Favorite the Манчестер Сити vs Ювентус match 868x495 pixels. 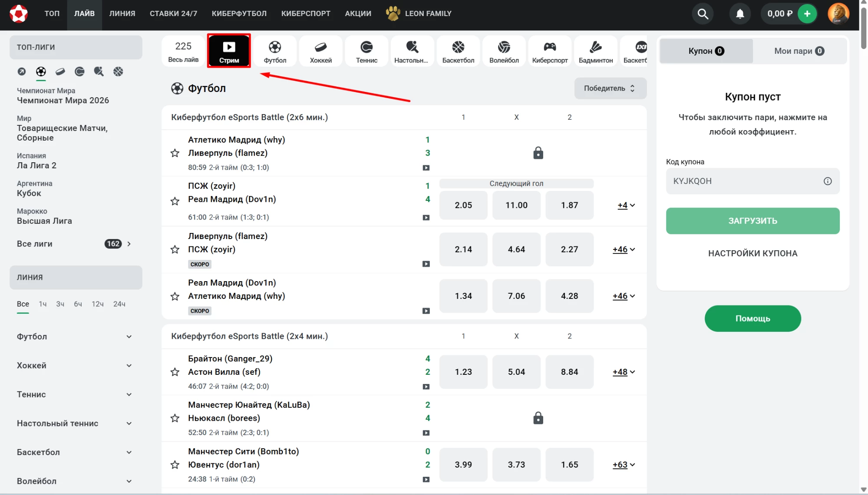tap(175, 465)
